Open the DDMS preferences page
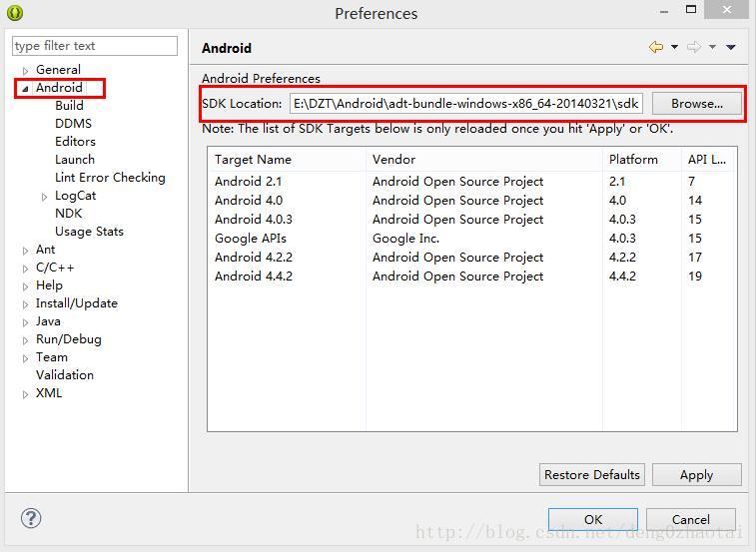 click(73, 124)
